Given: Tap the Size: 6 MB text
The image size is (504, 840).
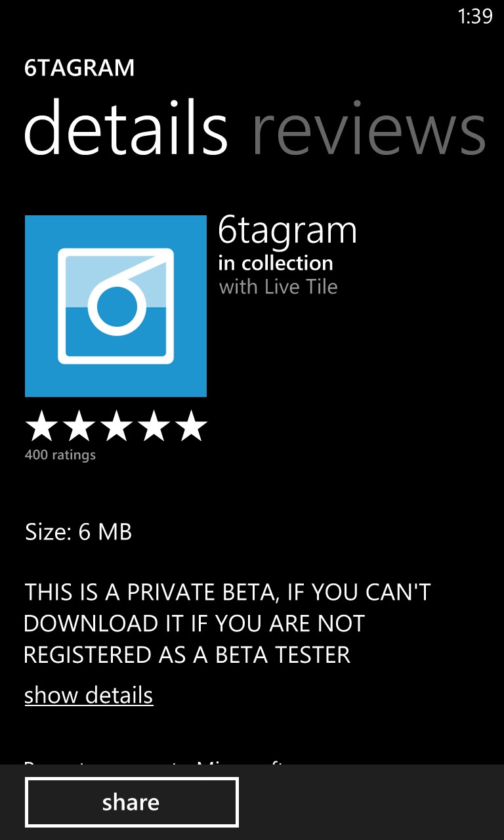Looking at the screenshot, I should pos(79,532).
